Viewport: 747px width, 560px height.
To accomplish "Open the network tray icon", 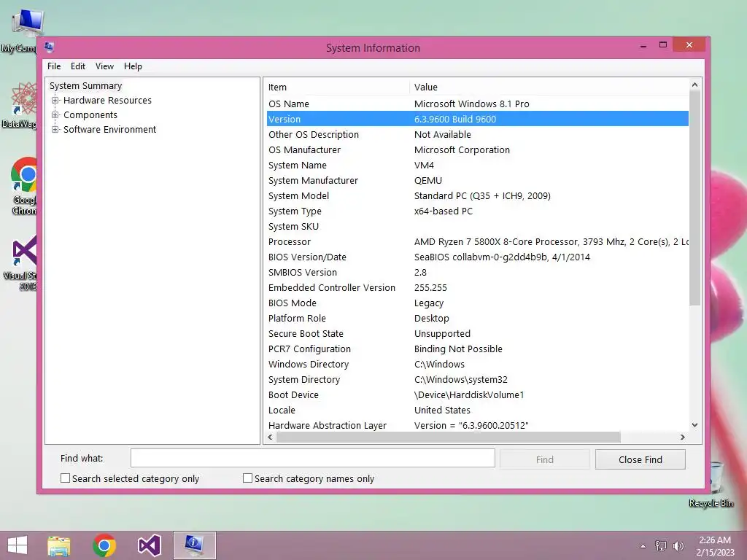I will [661, 545].
